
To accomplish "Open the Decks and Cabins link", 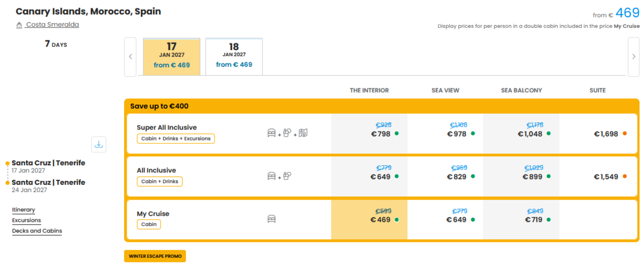I will click(37, 231).
